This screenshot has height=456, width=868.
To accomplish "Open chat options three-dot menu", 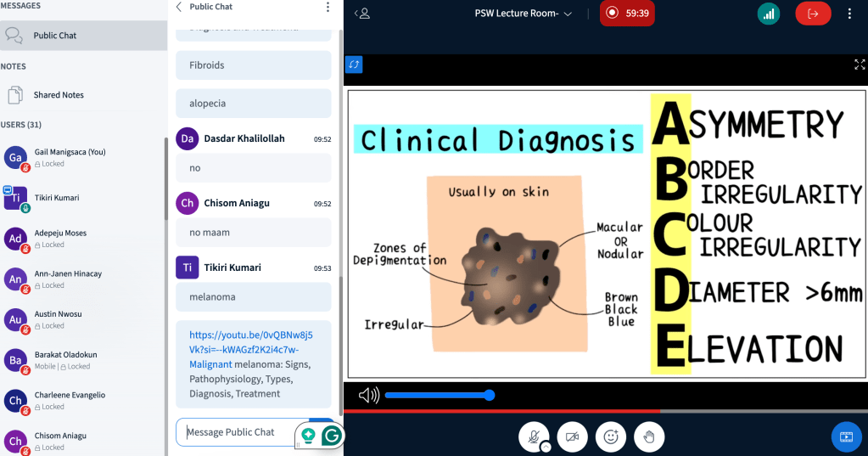I will coord(328,8).
